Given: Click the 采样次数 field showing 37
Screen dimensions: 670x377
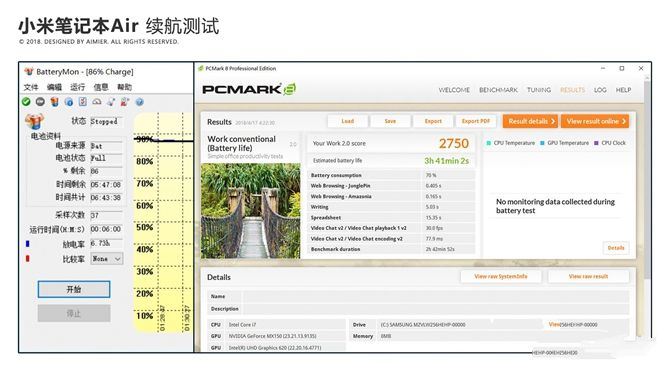Looking at the screenshot, I should point(106,215).
